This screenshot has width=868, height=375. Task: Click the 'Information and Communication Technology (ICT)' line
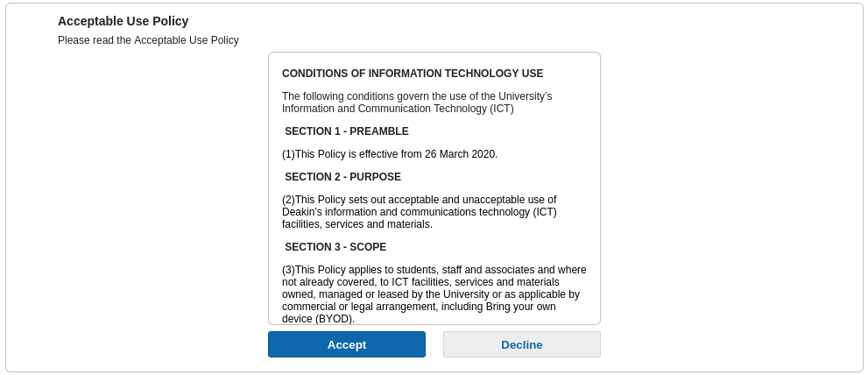point(398,109)
